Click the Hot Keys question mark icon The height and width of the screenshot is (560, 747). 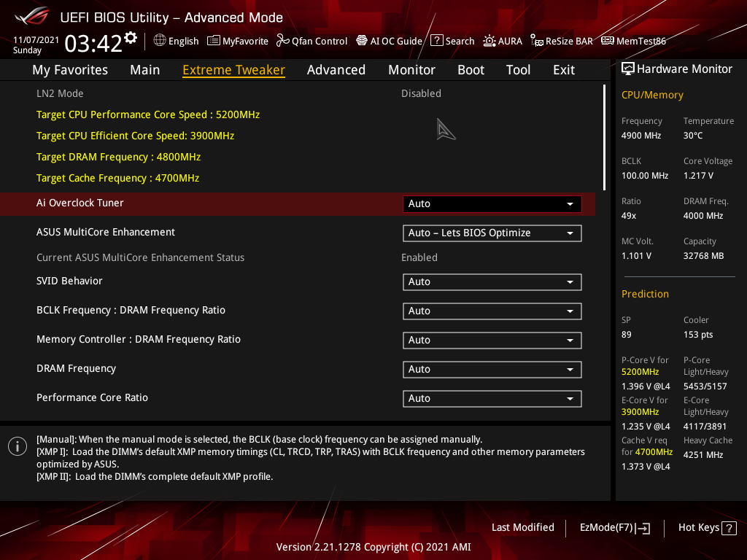pos(729,528)
